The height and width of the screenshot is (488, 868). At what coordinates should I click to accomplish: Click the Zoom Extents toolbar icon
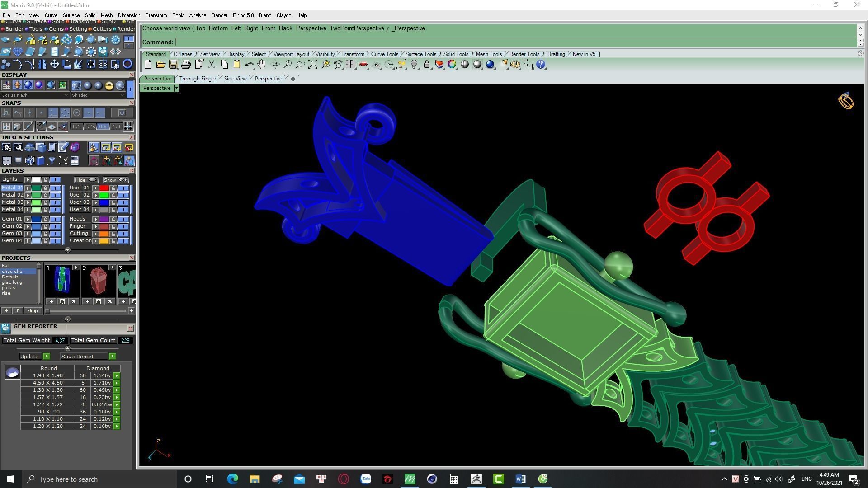313,65
